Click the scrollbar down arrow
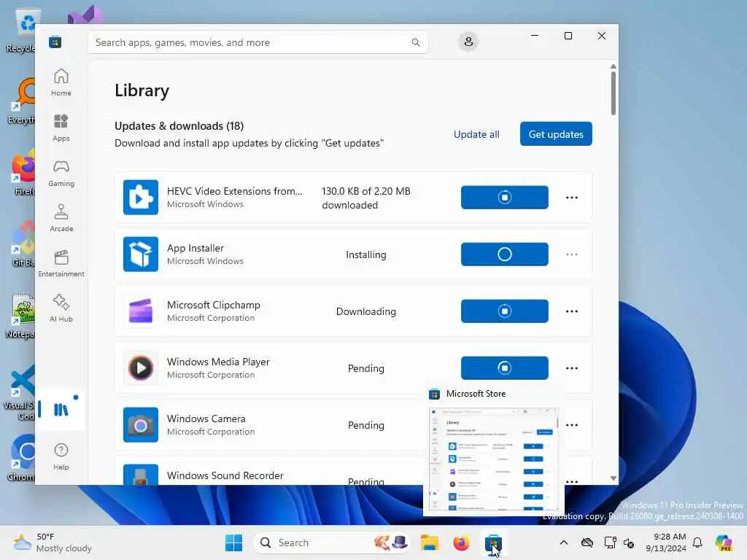The image size is (747, 560). pos(613,478)
